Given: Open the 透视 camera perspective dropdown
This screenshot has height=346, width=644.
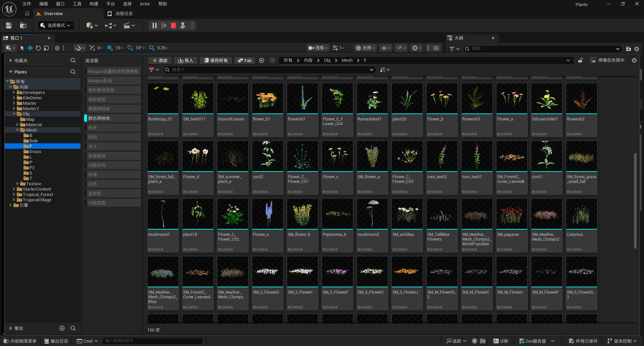Looking at the screenshot, I should pyautogui.click(x=318, y=48).
